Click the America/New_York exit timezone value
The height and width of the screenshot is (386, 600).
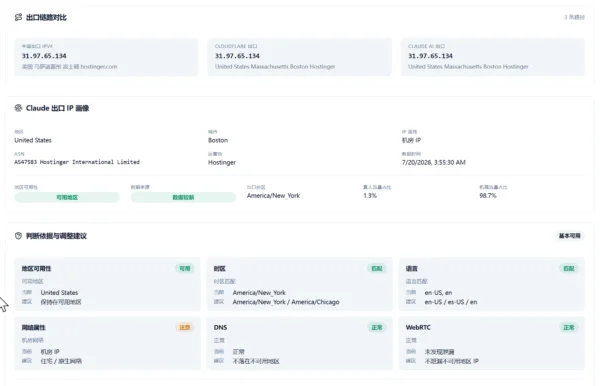tap(273, 195)
